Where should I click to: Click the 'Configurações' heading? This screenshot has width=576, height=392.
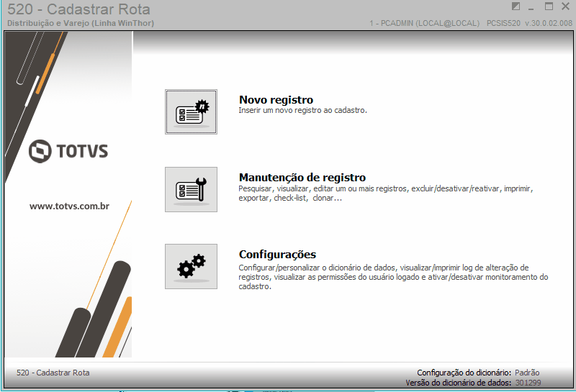pos(277,255)
